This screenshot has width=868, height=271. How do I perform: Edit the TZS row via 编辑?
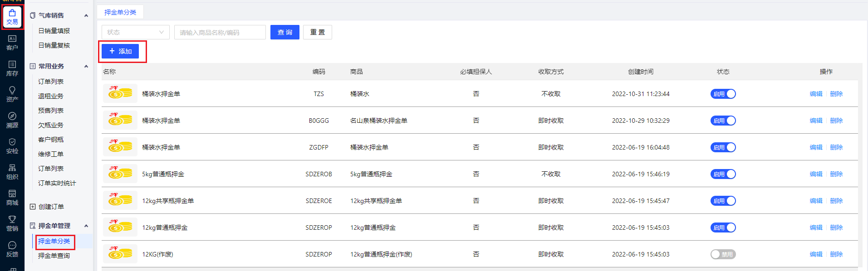click(x=816, y=94)
